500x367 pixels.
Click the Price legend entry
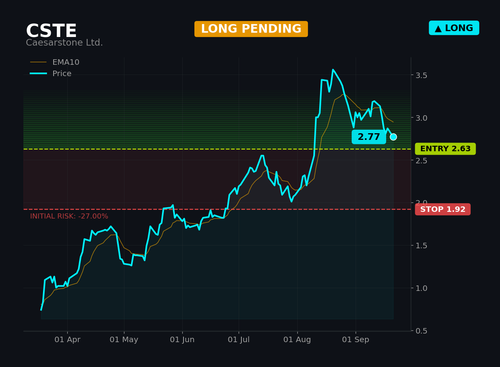tap(51, 73)
